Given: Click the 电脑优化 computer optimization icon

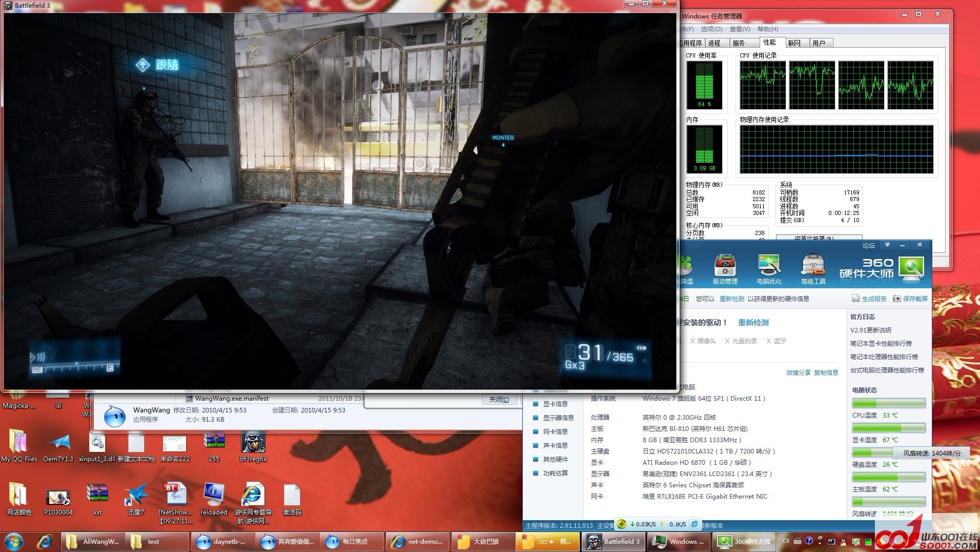Looking at the screenshot, I should pos(769,269).
